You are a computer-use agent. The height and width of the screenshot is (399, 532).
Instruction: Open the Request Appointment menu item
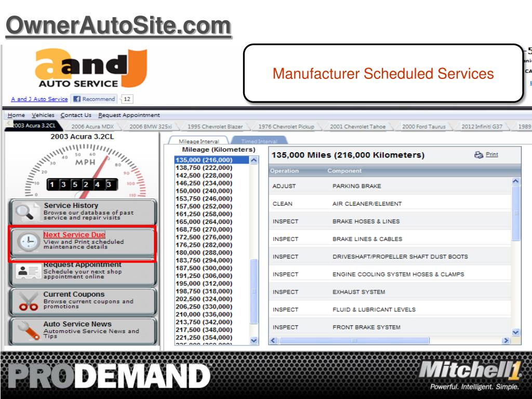click(x=129, y=115)
